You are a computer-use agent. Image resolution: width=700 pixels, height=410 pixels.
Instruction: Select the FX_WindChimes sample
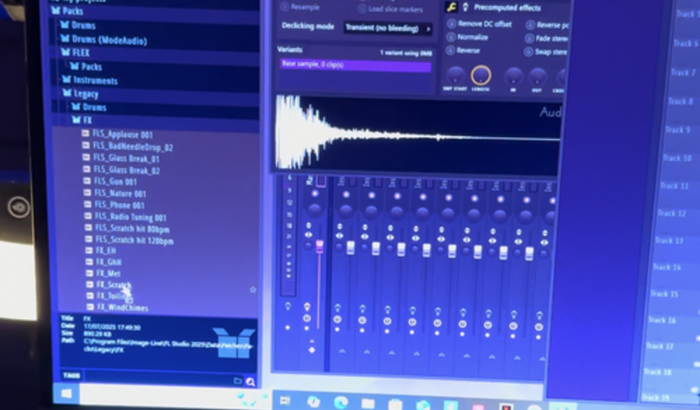121,308
